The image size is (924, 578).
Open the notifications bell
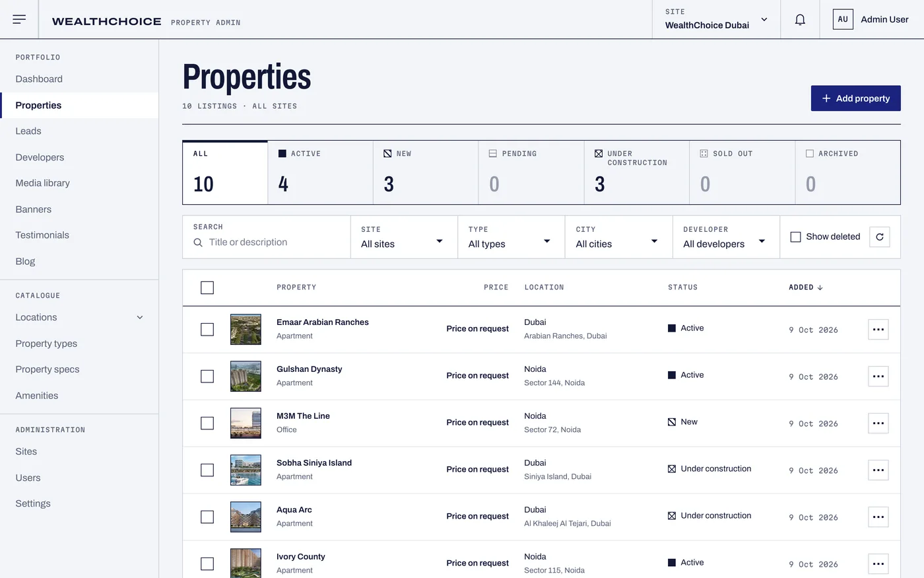pos(800,19)
